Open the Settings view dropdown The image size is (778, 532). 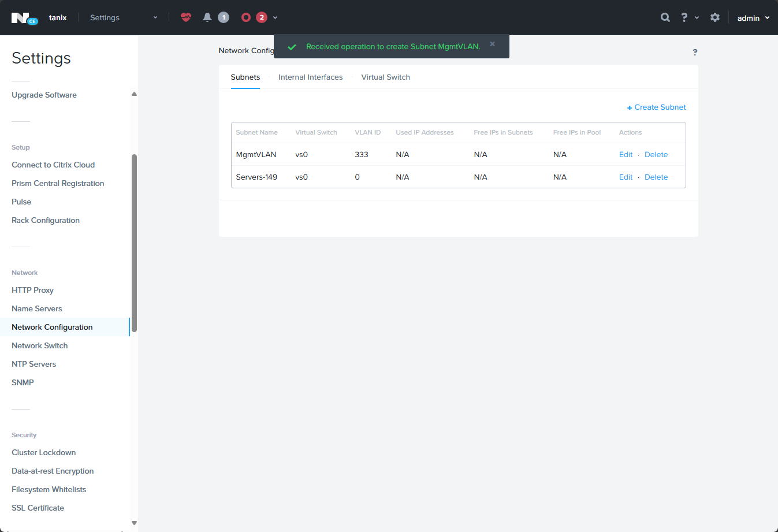pos(124,17)
